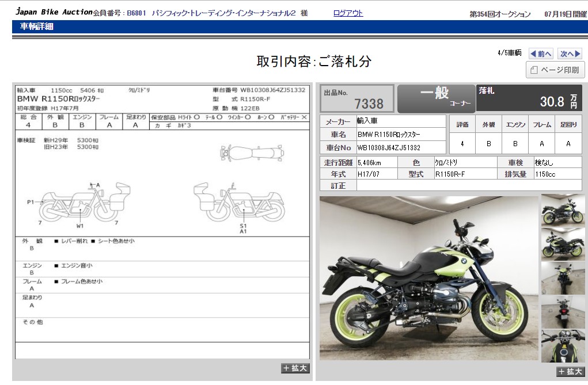Click the その他 section label on the sheet
The image size is (588, 385).
33,322
